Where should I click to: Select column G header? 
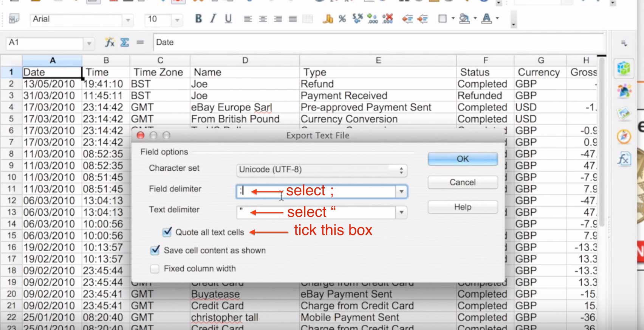[x=540, y=61]
